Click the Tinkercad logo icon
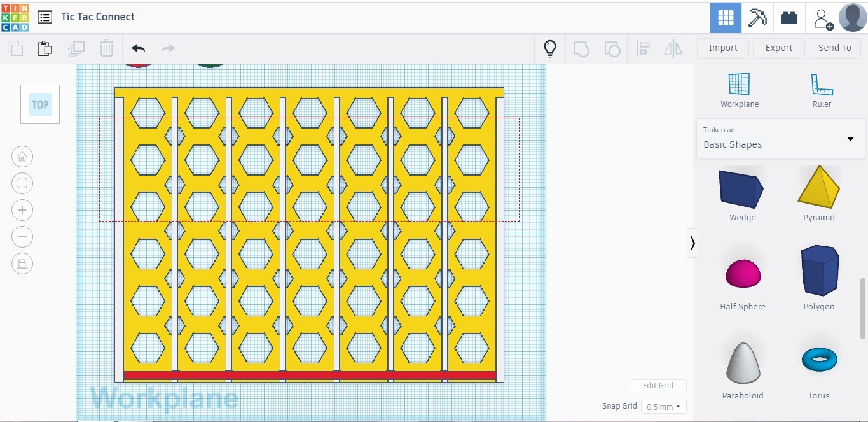 pyautogui.click(x=15, y=17)
